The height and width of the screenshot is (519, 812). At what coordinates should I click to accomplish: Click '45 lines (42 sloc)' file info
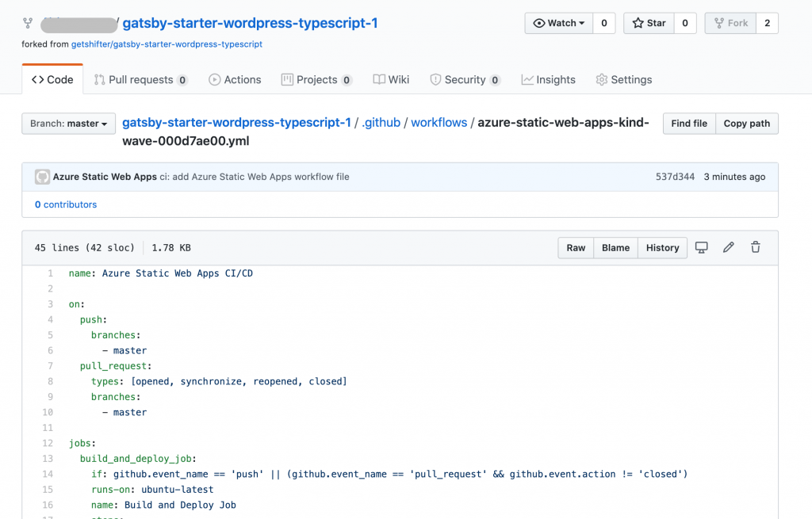point(84,248)
